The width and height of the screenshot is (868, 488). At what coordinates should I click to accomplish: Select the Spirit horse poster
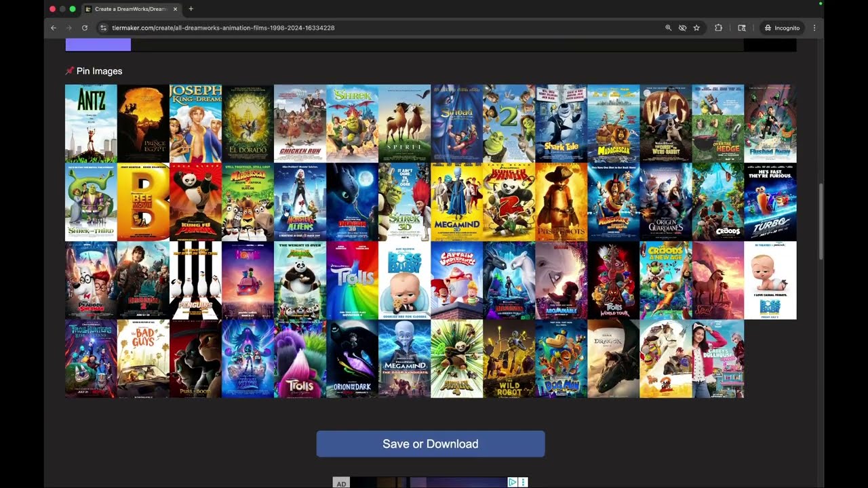[404, 123]
